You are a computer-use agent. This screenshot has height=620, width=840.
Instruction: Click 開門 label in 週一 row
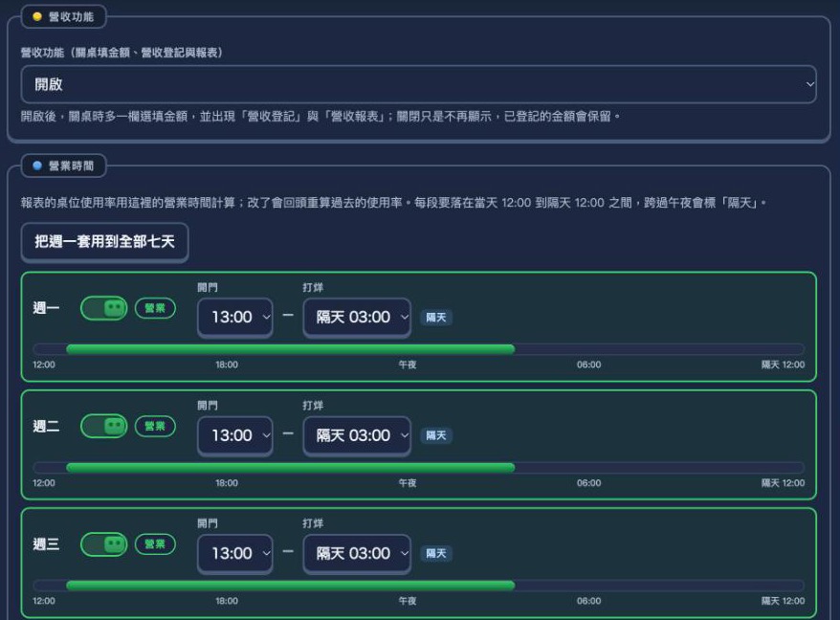[x=208, y=287]
